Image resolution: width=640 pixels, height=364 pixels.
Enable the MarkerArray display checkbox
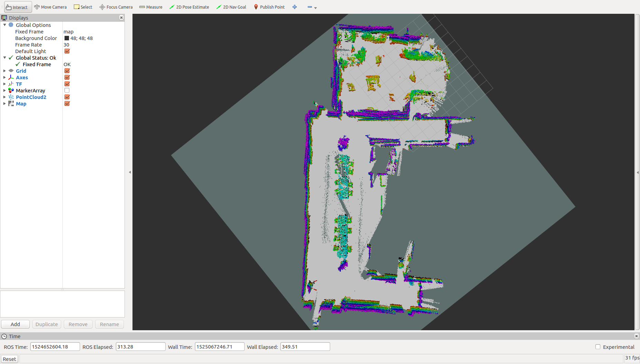pyautogui.click(x=67, y=90)
